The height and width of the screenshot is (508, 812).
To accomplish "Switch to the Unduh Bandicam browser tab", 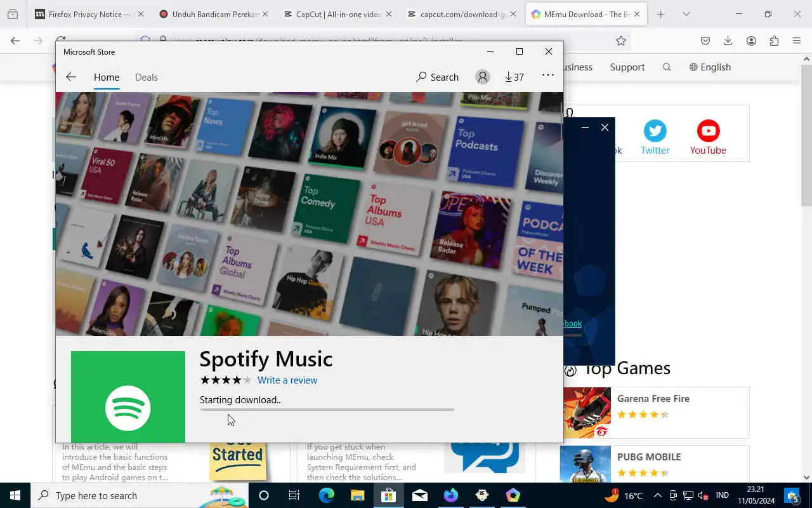I will click(213, 14).
